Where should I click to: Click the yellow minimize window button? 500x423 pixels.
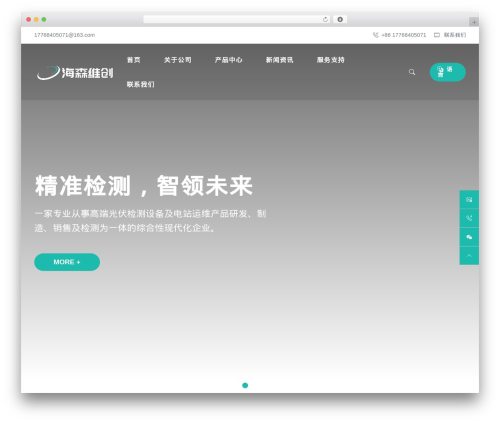click(36, 19)
